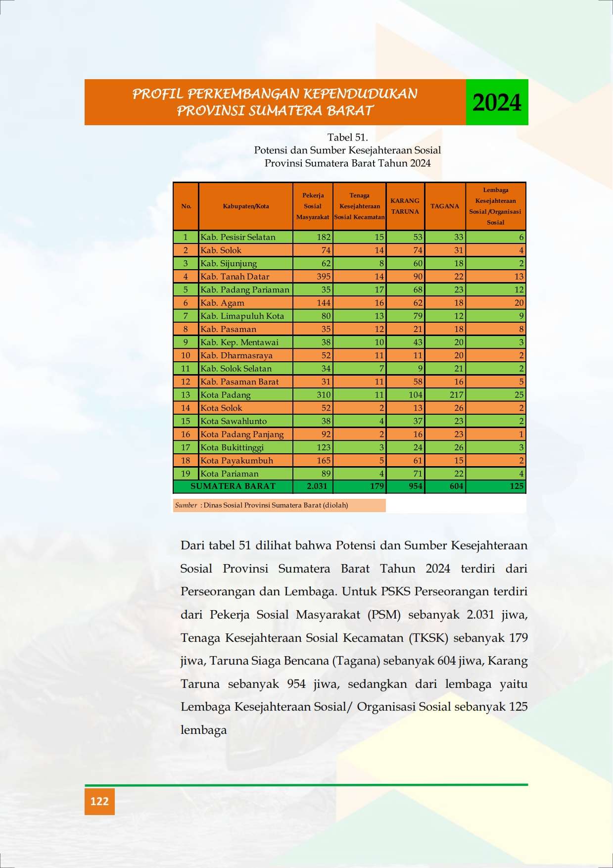
Task: Click the Kab. Tanah Datar value 395
Action: 324,277
